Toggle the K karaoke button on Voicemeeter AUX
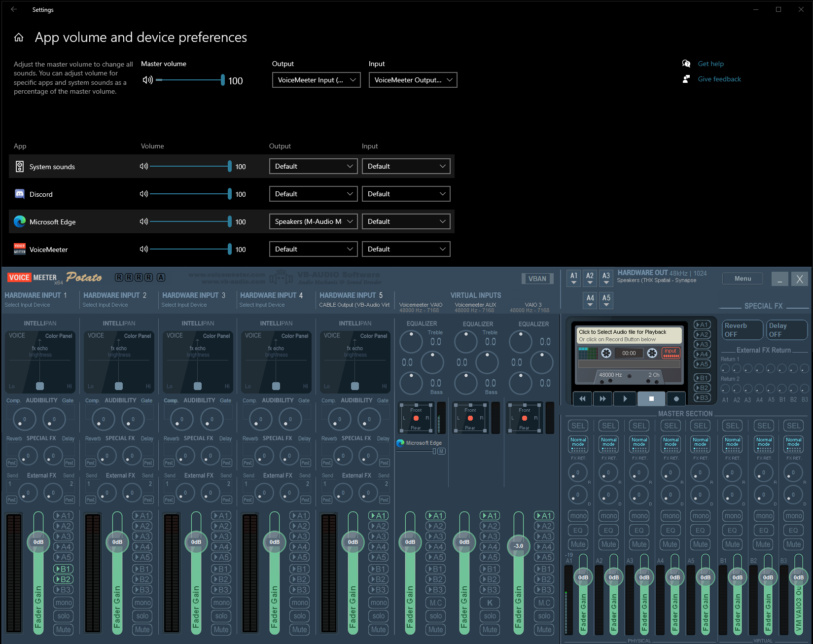813x644 pixels. pyautogui.click(x=490, y=602)
